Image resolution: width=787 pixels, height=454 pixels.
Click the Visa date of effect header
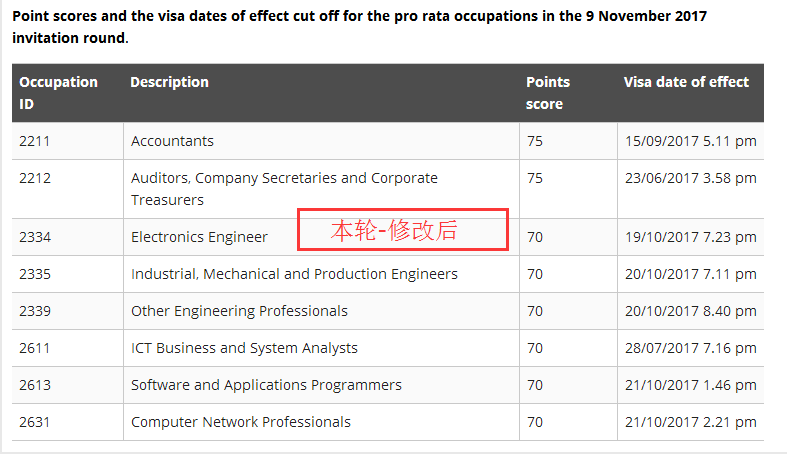(686, 82)
